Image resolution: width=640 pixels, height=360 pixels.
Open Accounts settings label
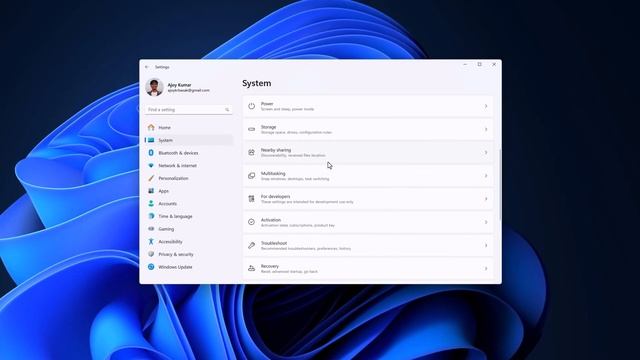coord(168,204)
